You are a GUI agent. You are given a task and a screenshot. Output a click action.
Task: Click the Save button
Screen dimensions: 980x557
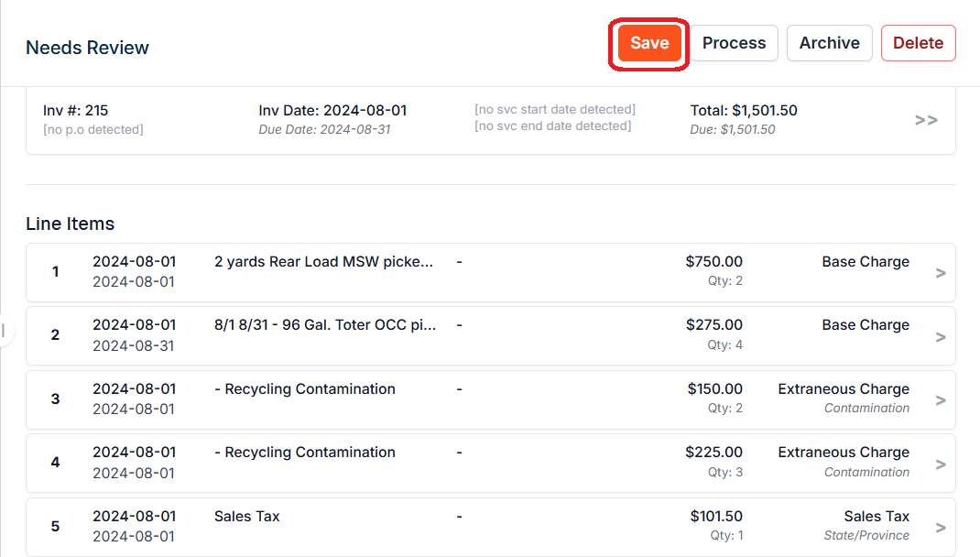(649, 43)
